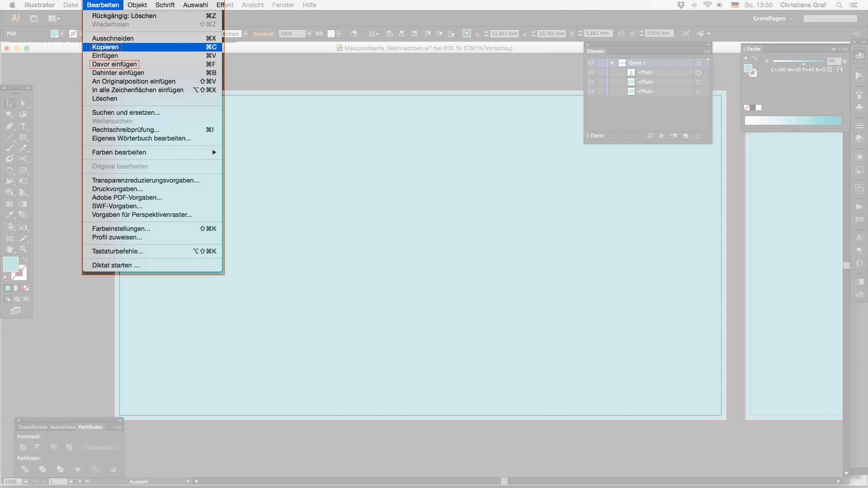This screenshot has width=868, height=488.
Task: Select the Rectangle tool
Action: click(23, 137)
